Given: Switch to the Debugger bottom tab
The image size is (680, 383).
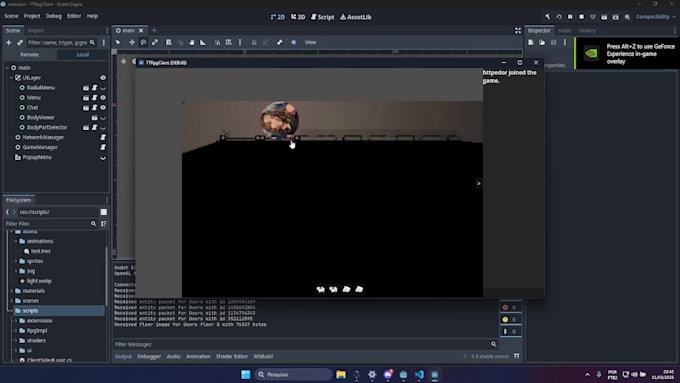Looking at the screenshot, I should [149, 356].
